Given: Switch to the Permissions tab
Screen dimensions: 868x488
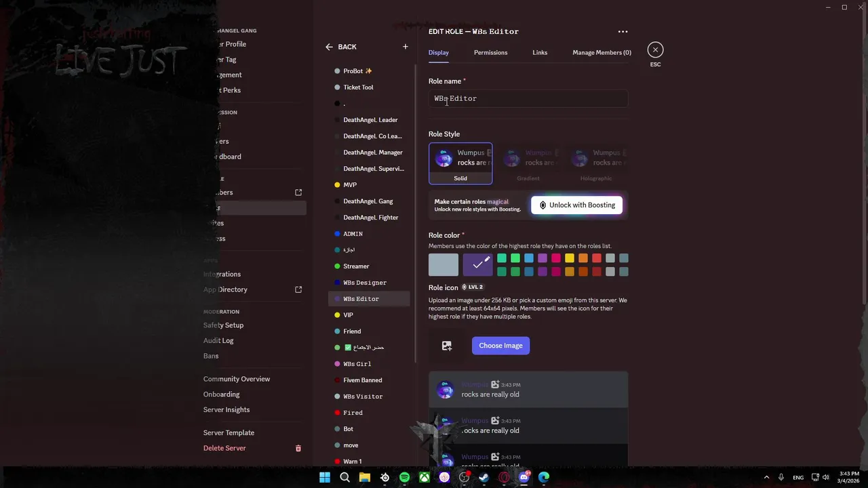Looking at the screenshot, I should pyautogui.click(x=490, y=52).
